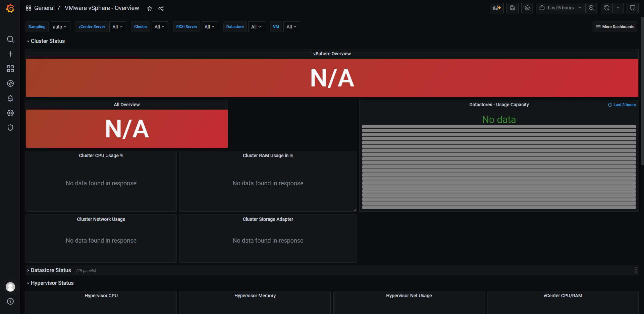Open Hypervisor Memory panel title menu
Screen dimensions: 644x314
(255, 296)
